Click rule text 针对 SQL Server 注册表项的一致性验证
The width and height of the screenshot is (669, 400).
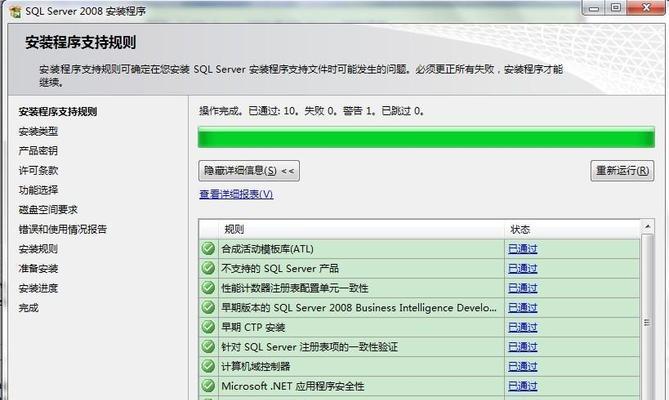click(x=309, y=347)
